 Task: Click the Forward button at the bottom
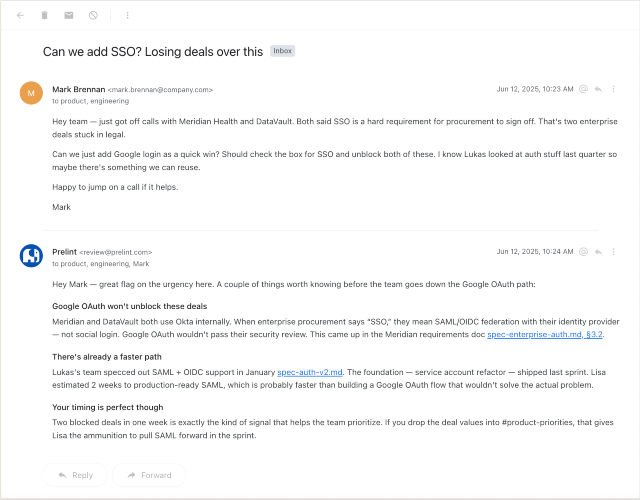click(x=148, y=475)
